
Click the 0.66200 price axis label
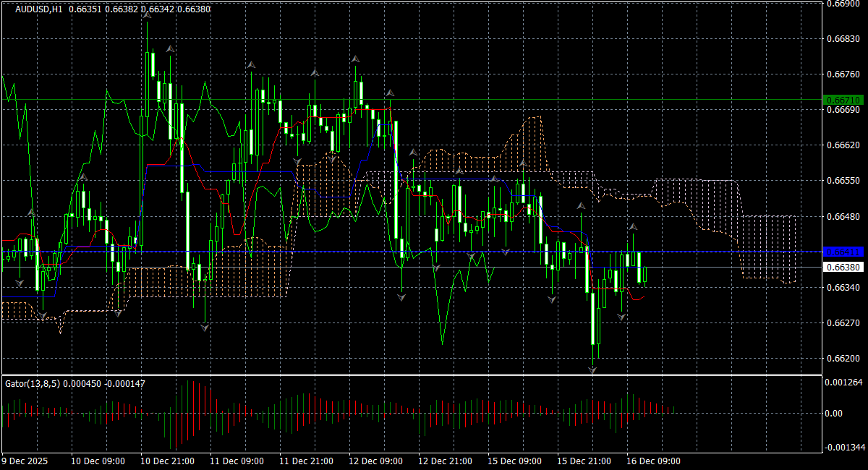(x=843, y=359)
